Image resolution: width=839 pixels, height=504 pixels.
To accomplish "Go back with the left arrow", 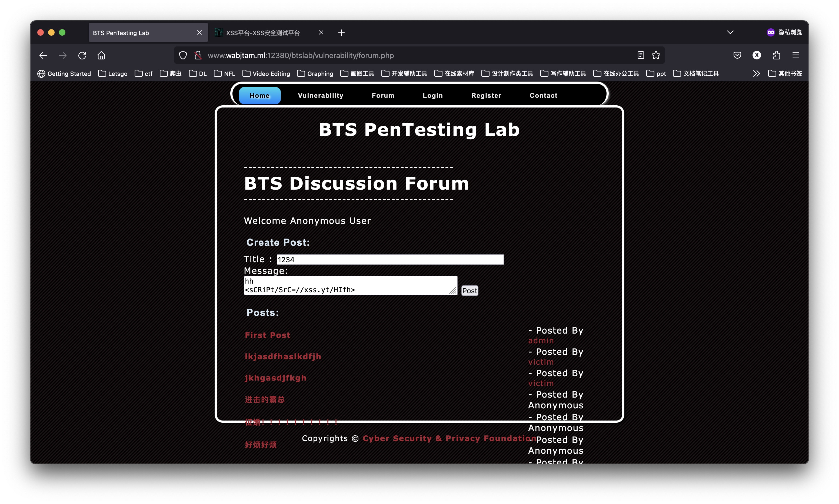I will point(43,55).
